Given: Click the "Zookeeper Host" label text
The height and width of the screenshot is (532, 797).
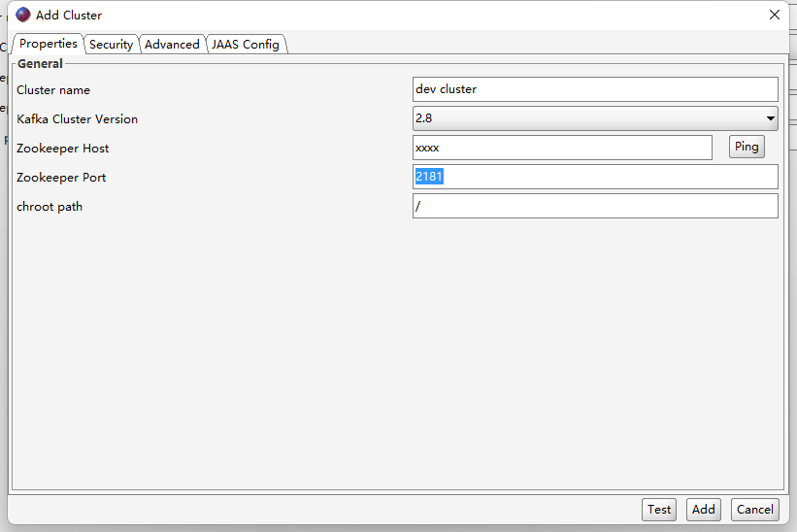Looking at the screenshot, I should (x=62, y=149).
